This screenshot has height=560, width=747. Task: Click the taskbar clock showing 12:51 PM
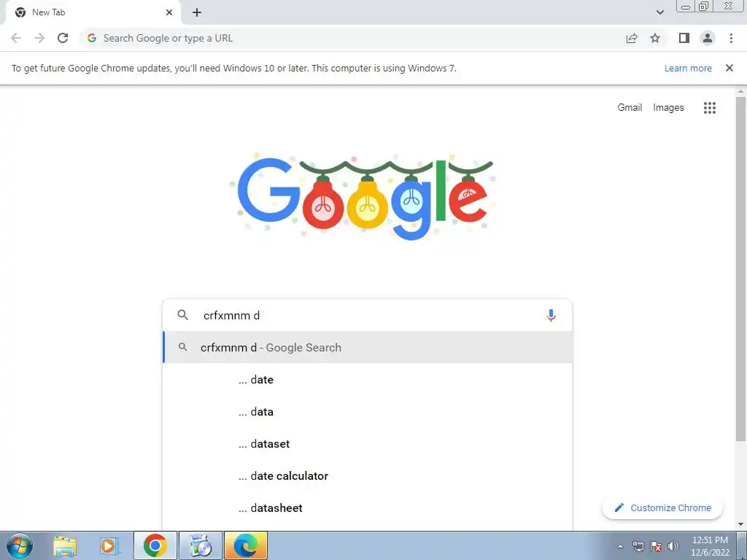pyautogui.click(x=710, y=546)
